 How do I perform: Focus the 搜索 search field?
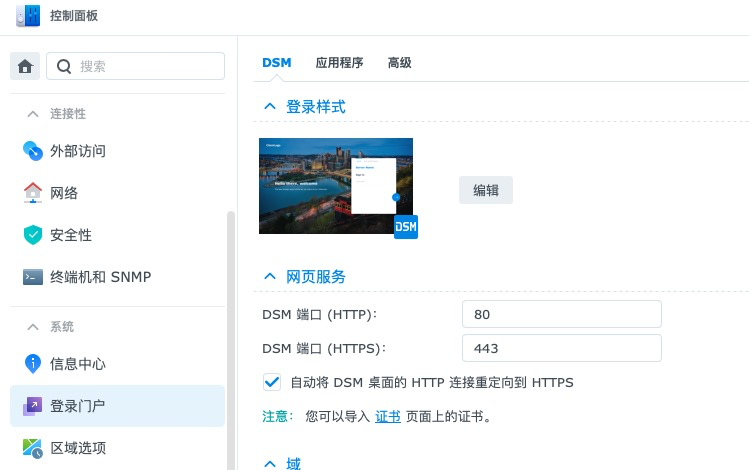[x=135, y=66]
